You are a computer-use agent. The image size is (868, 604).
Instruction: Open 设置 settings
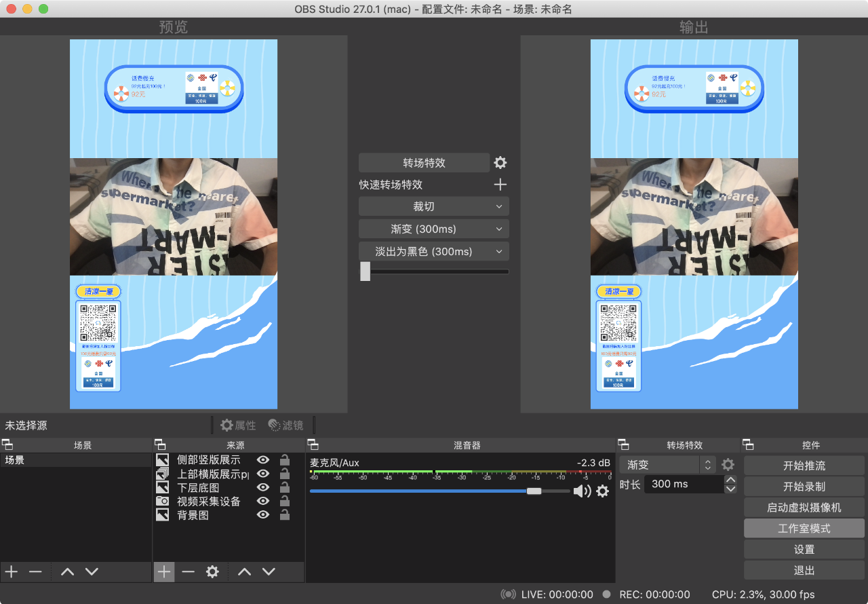[804, 550]
